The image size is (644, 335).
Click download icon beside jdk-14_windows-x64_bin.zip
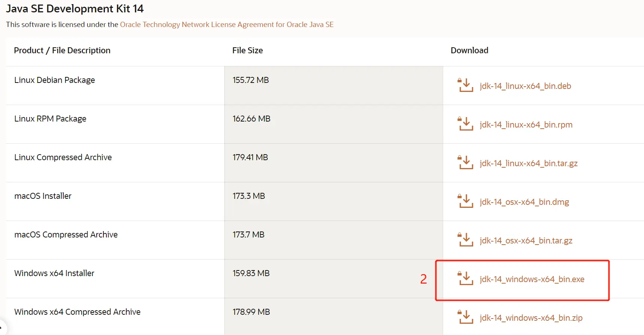pos(465,317)
